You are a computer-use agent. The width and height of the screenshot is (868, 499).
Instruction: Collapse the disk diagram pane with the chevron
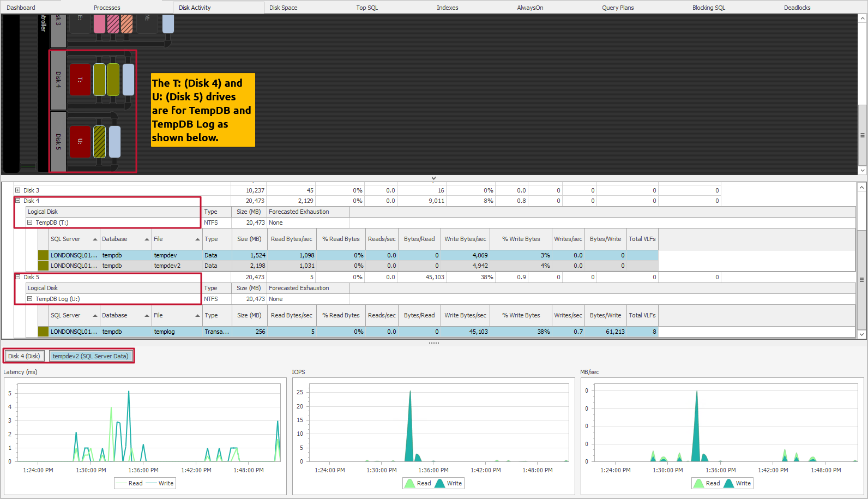point(433,178)
